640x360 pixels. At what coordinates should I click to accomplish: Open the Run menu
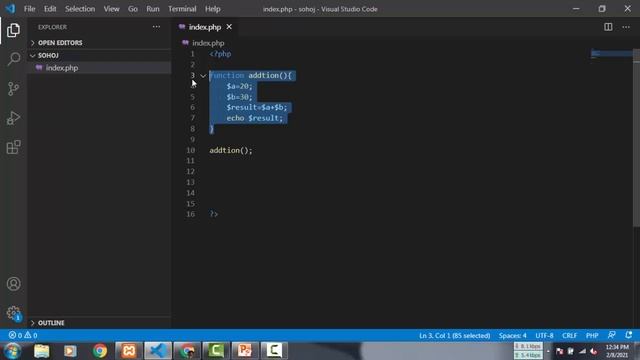[153, 9]
